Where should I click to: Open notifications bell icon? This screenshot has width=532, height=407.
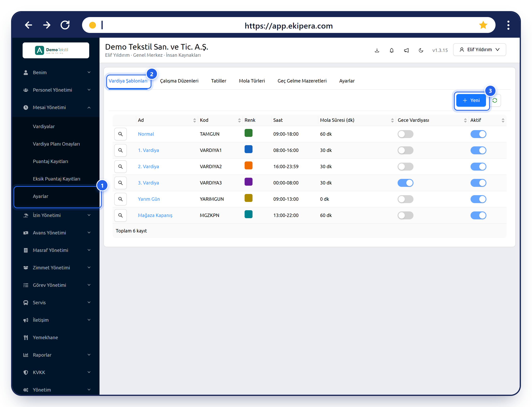click(x=392, y=50)
